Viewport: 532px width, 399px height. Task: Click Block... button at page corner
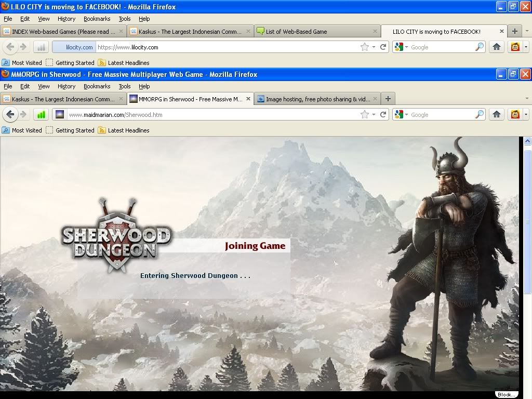pos(506,395)
